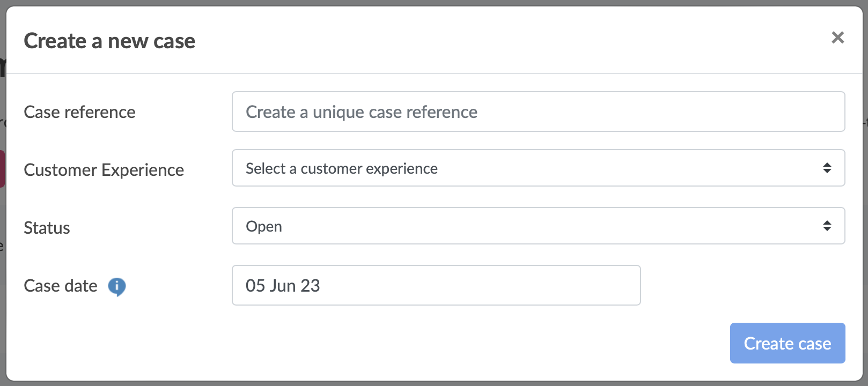Screen dimensions: 868x386
Task: Click the info icon beside Case date
Action: point(117,287)
